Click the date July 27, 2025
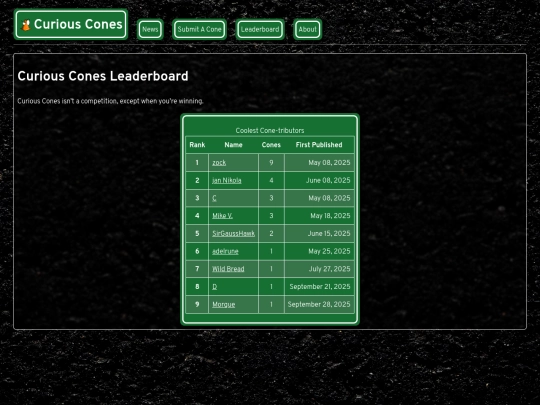The height and width of the screenshot is (405, 540). point(330,269)
